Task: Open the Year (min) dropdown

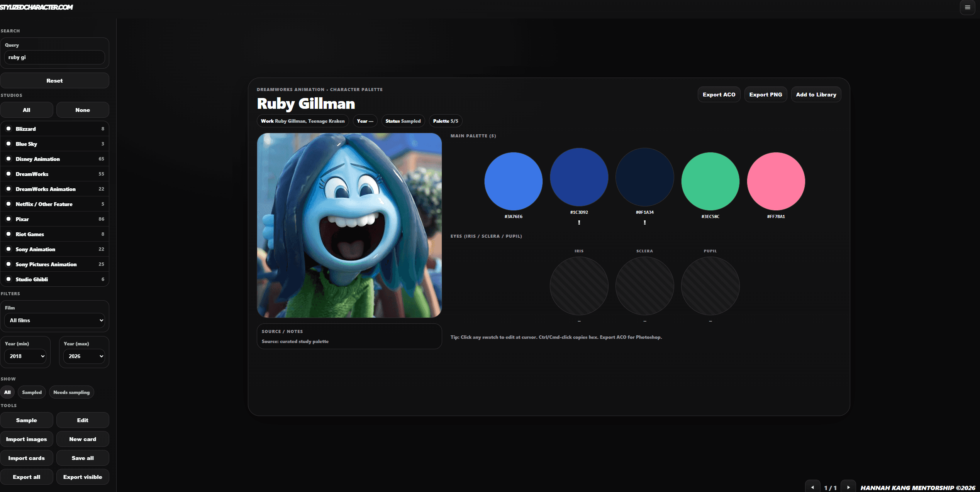Action: click(x=25, y=356)
